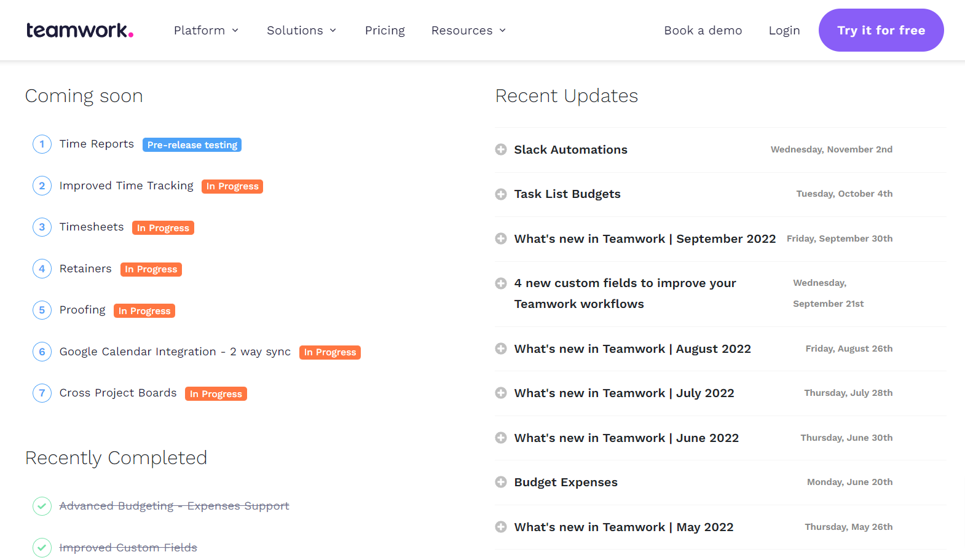Go to the Pricing page
Image resolution: width=965 pixels, height=560 pixels.
click(385, 30)
